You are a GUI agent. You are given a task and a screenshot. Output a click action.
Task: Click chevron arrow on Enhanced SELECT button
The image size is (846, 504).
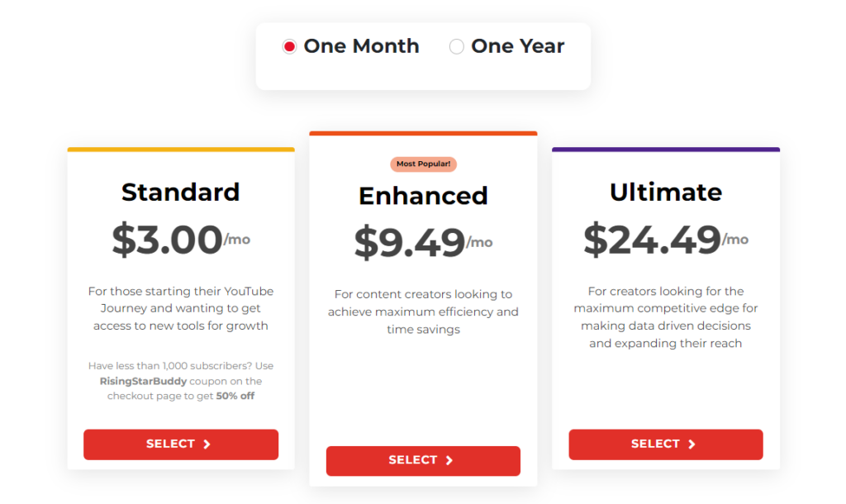pos(449,460)
